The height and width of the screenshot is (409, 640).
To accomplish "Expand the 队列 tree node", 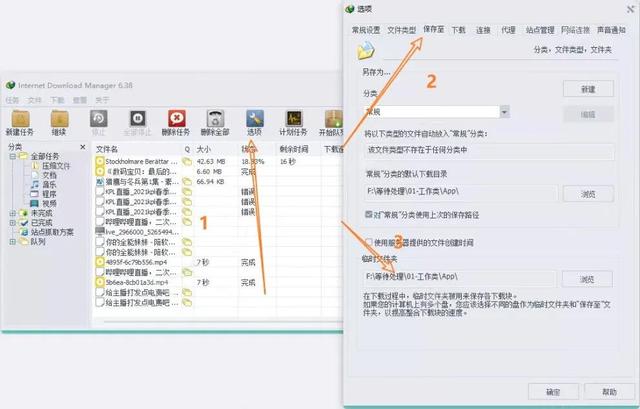I will click(13, 242).
